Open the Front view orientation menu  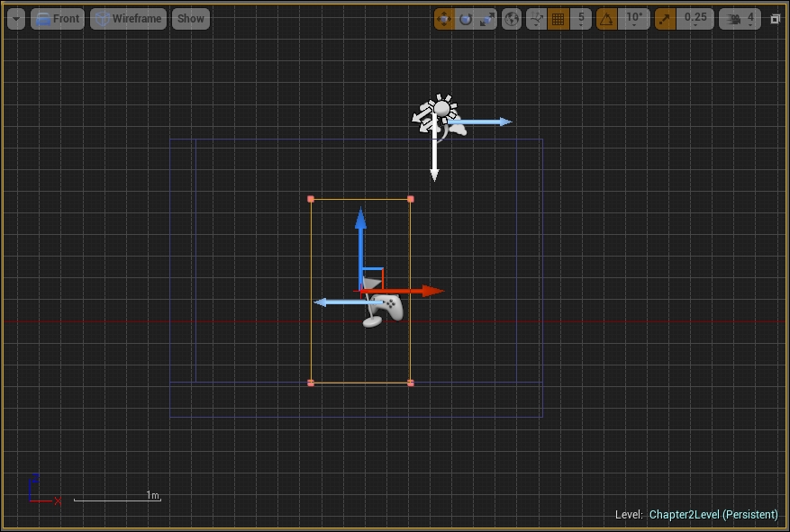click(58, 19)
